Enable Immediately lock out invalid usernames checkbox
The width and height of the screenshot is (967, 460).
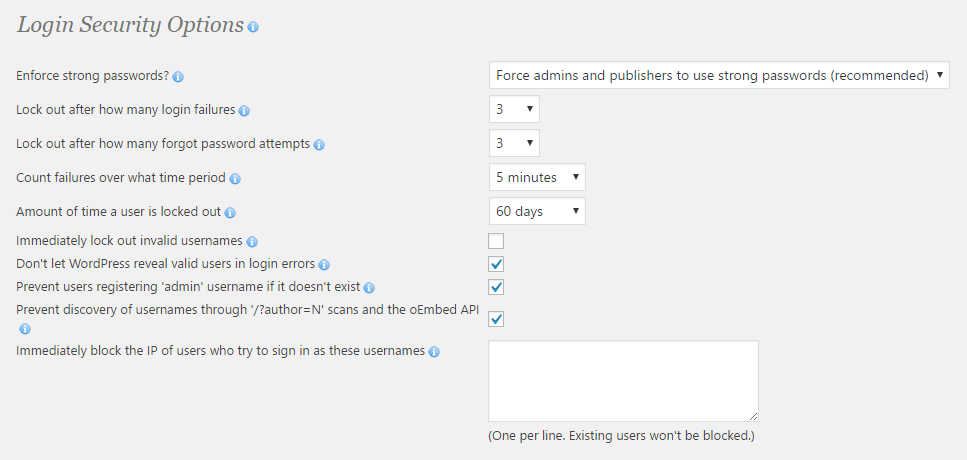coord(496,241)
